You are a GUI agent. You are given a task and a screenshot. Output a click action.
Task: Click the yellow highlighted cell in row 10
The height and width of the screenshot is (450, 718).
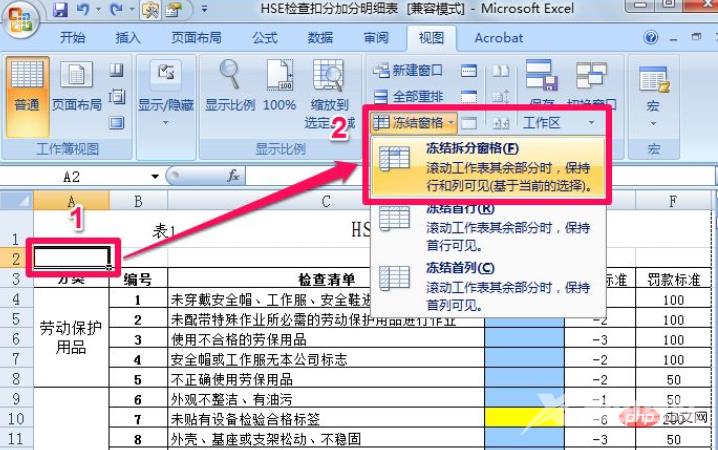coord(525,418)
